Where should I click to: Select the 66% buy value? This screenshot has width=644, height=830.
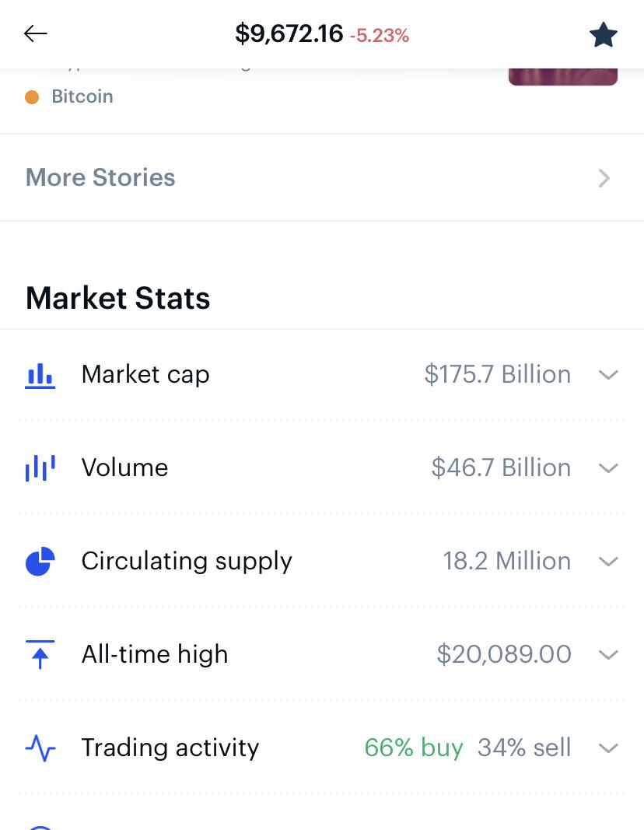click(413, 748)
